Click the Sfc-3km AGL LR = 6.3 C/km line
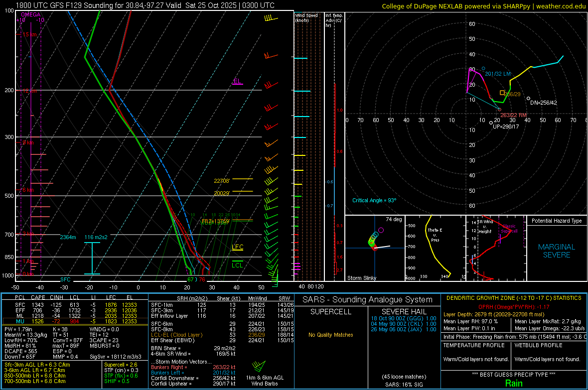The width and height of the screenshot is (588, 390). point(37,365)
